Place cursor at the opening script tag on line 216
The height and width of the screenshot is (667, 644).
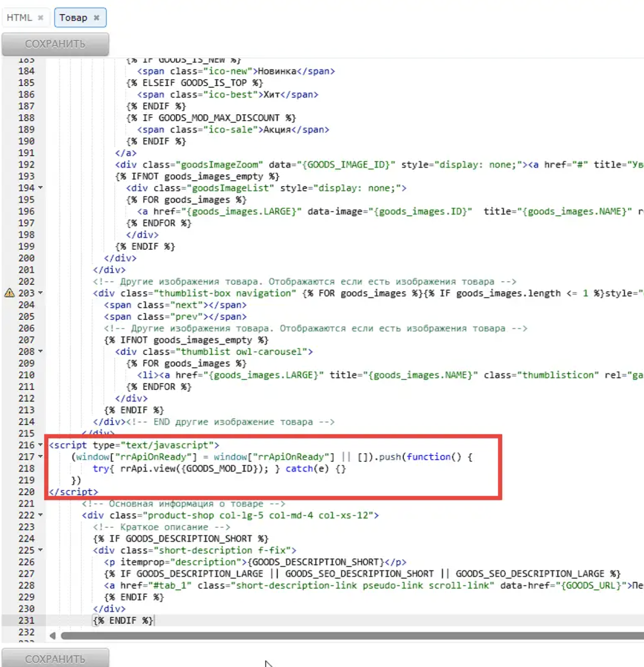pos(134,445)
